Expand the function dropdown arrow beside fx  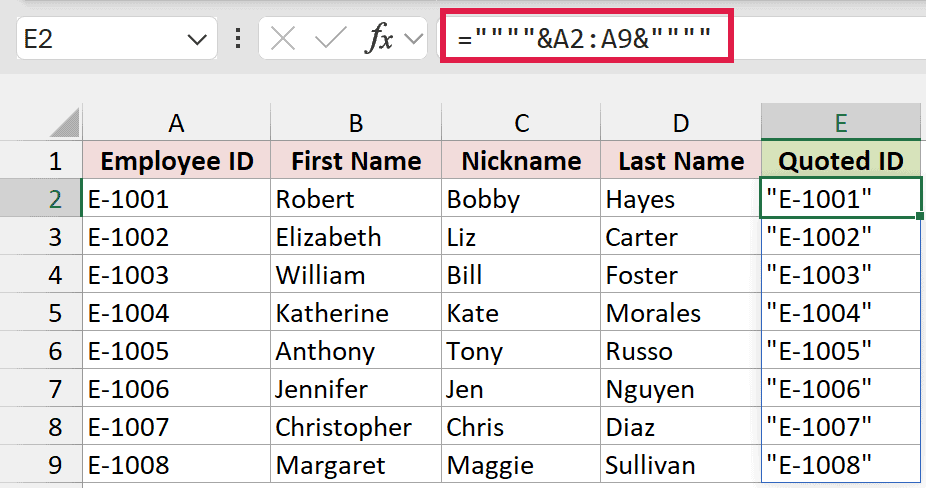[x=414, y=39]
